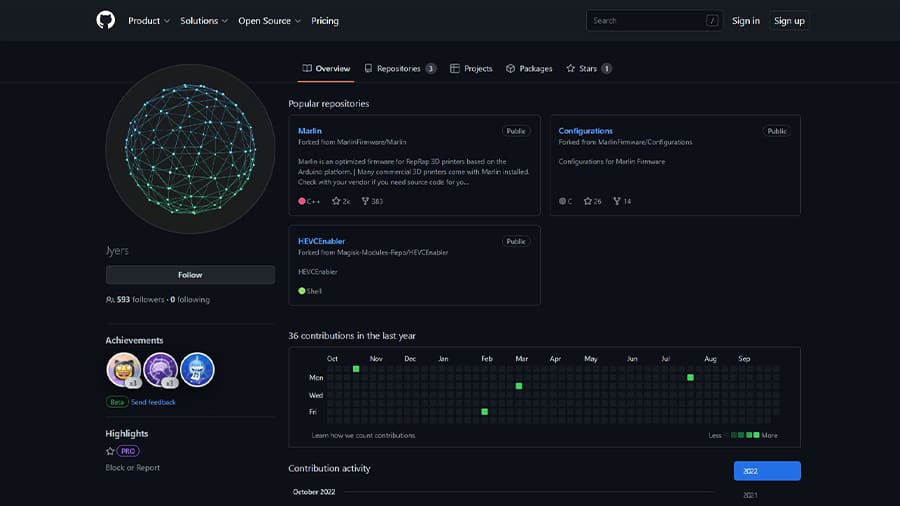The image size is (900, 506).
Task: Click Learn how we count contributions
Action: pyautogui.click(x=363, y=435)
